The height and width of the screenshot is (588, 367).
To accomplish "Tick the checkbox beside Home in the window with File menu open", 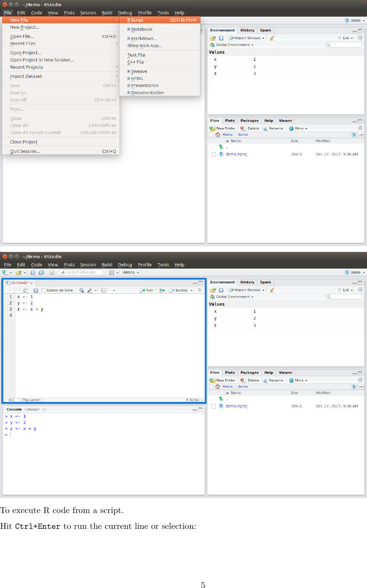I will [211, 135].
